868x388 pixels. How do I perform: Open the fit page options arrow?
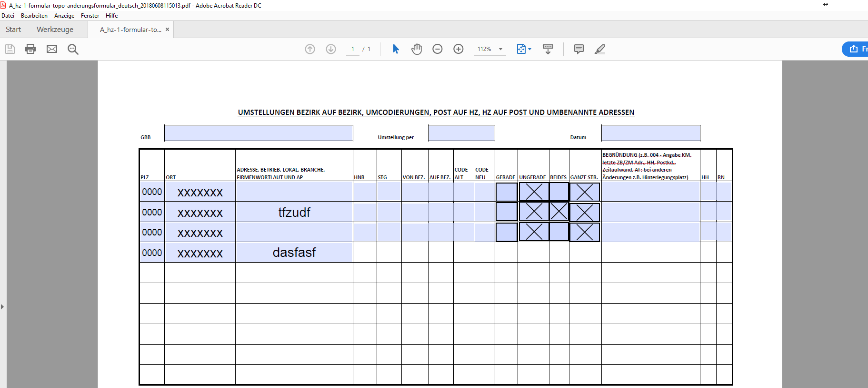pos(529,49)
